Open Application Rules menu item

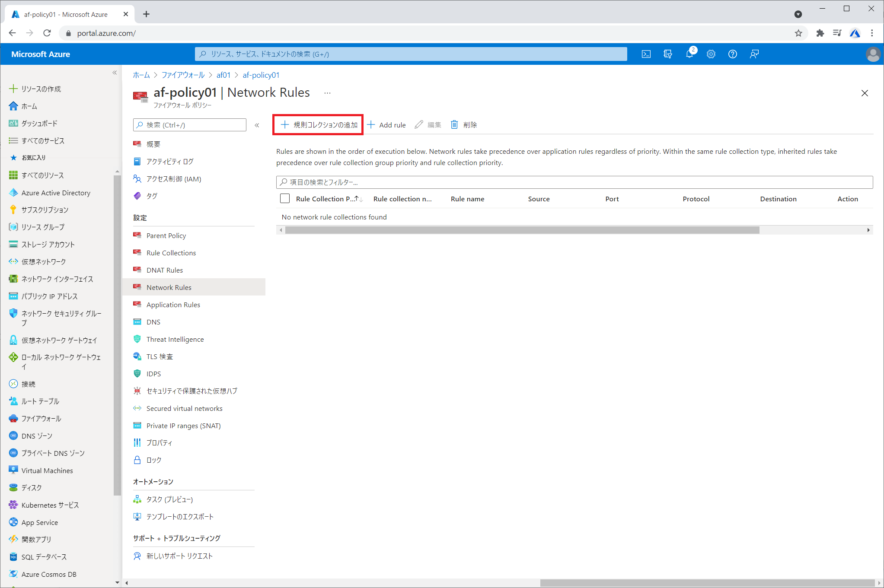(173, 305)
